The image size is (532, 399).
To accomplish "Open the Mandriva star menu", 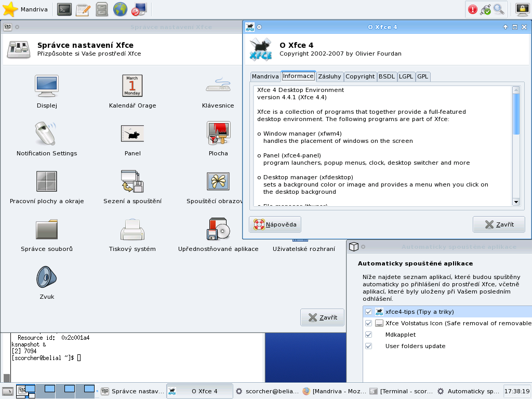I will (x=25, y=9).
